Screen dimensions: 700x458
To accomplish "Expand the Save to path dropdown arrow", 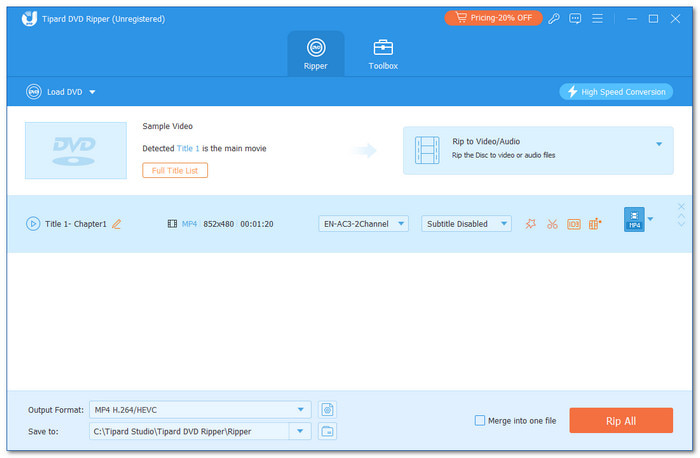I will [300, 431].
